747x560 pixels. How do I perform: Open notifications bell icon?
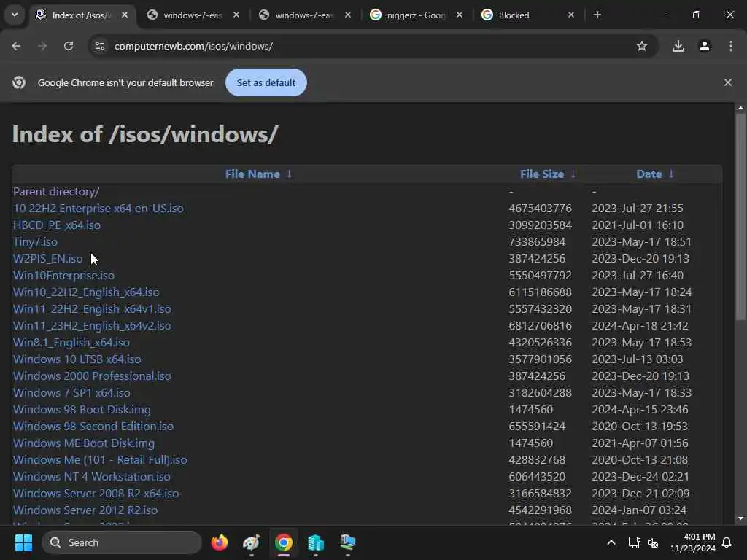click(727, 542)
